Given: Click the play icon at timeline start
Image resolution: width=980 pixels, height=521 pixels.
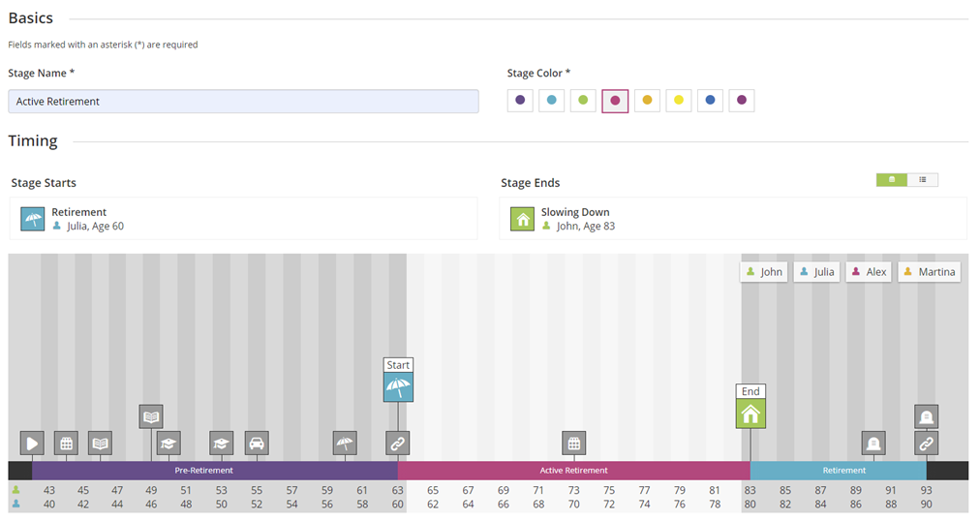Looking at the screenshot, I should [x=32, y=444].
